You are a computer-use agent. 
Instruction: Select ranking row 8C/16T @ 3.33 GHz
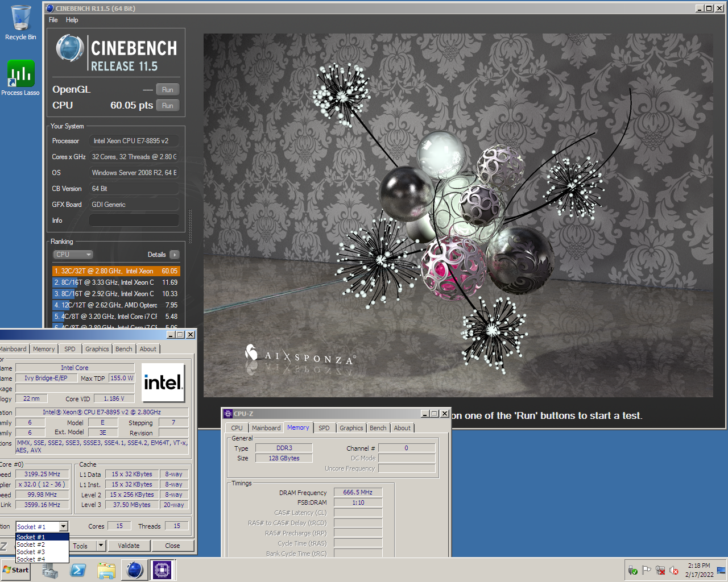point(116,282)
